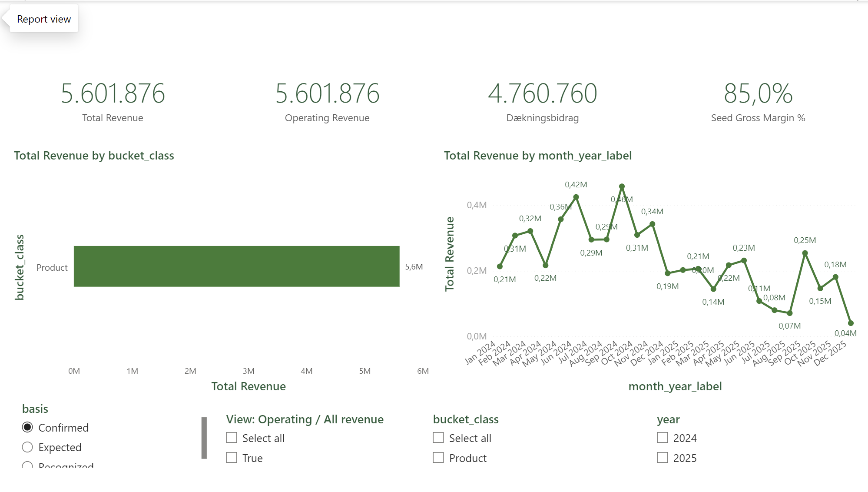This screenshot has height=492, width=868.
Task: Click the basis slicer header
Action: (x=35, y=409)
